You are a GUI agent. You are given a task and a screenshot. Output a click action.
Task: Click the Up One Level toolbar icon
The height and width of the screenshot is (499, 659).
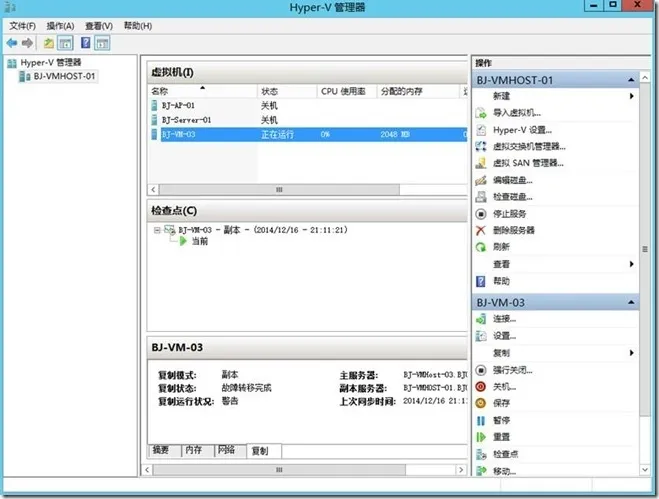click(x=49, y=43)
